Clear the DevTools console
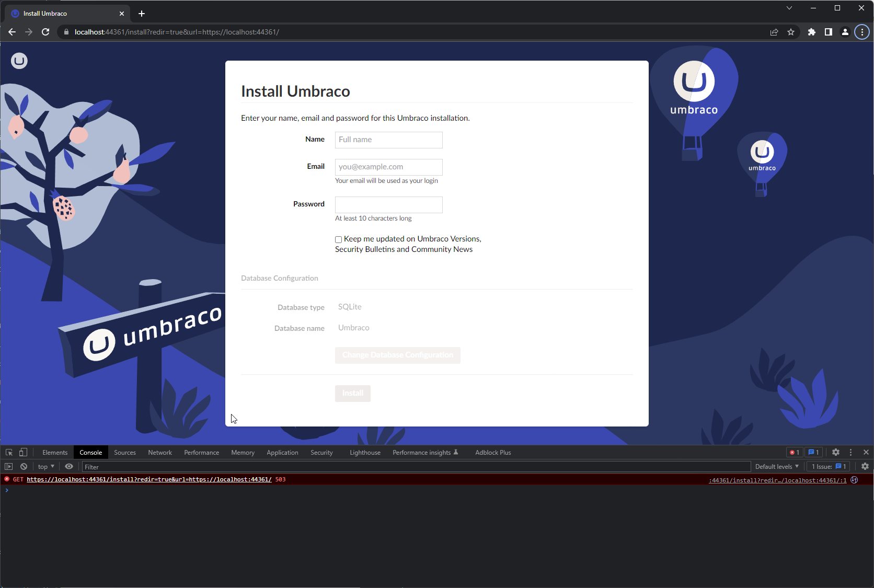The image size is (874, 588). [24, 467]
